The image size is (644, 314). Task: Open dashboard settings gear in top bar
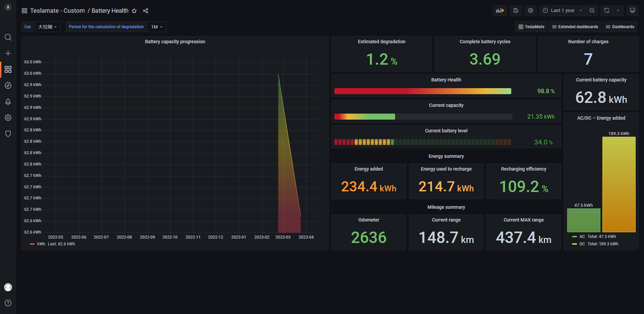(x=531, y=11)
